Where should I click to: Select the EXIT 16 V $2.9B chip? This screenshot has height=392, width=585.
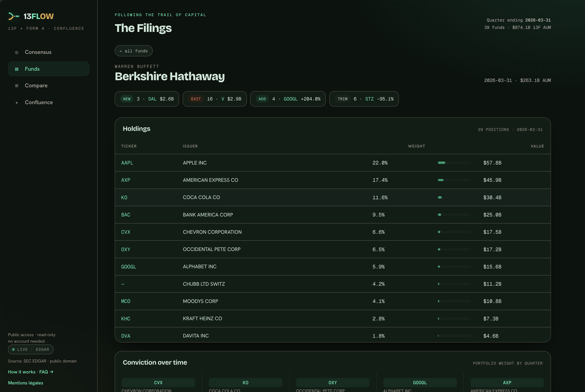(214, 99)
